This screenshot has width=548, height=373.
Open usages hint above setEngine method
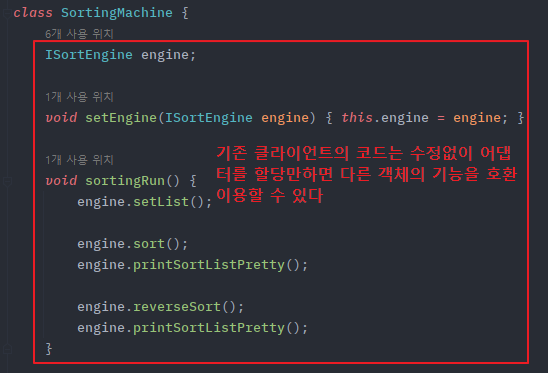point(79,97)
